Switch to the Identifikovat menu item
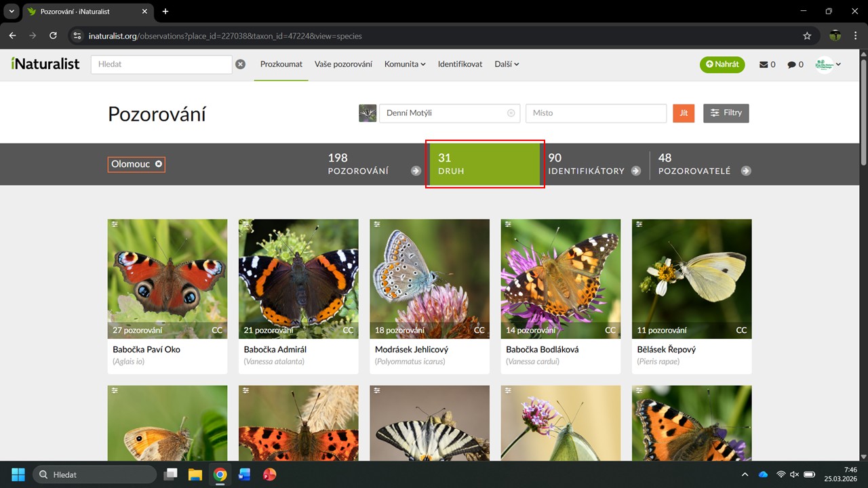 (460, 64)
